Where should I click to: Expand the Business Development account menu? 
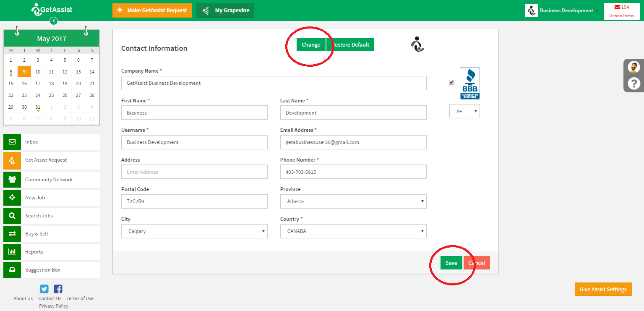569,10
